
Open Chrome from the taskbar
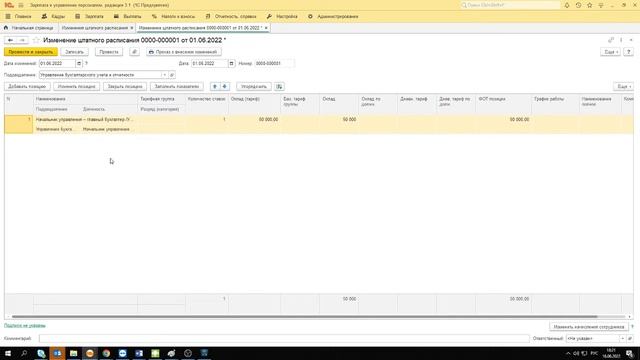pos(106,353)
